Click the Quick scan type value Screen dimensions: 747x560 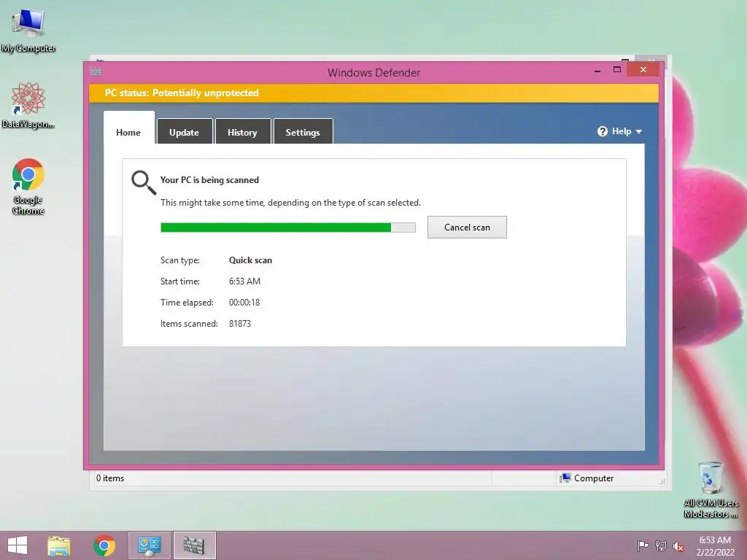pos(251,260)
